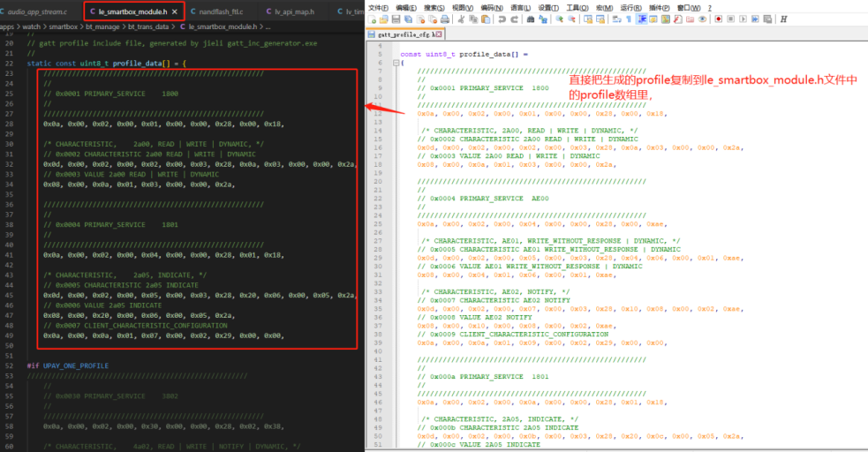The image size is (868, 452).
Task: Click the smartbox breadcrumb segment
Action: click(63, 26)
